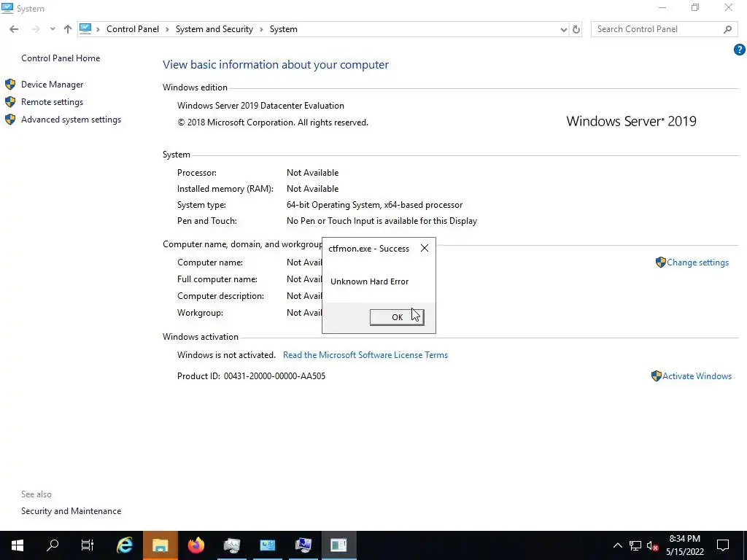Click the 64-bit Operating System value
Screen dimensions: 747x560
pos(374,205)
